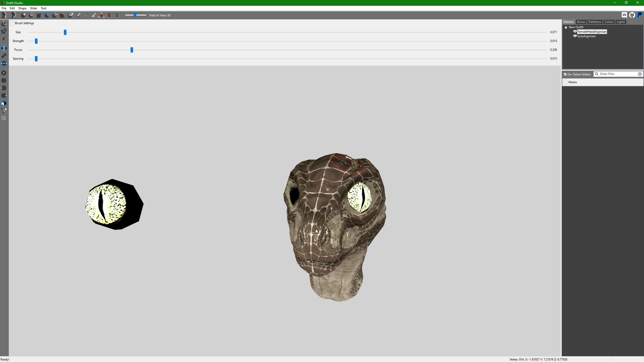The width and height of the screenshot is (644, 362).
Task: Activate the Pivot pushpin tool
Action: [x=4, y=31]
